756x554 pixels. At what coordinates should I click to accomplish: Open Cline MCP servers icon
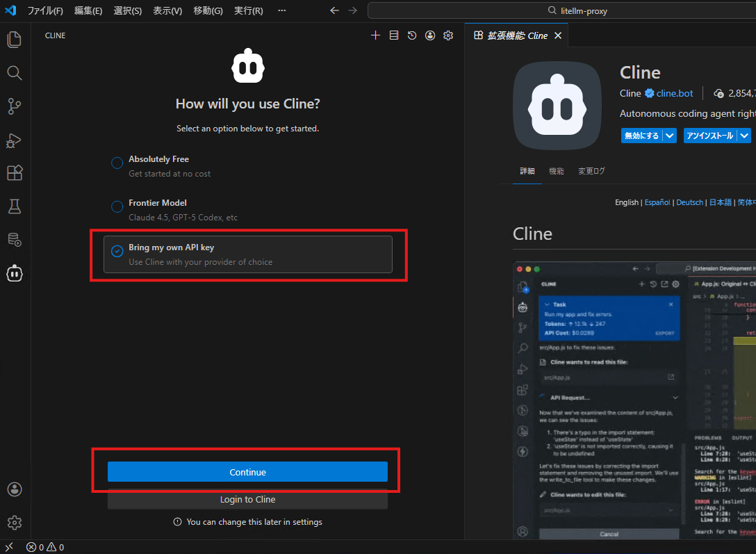[x=394, y=35]
